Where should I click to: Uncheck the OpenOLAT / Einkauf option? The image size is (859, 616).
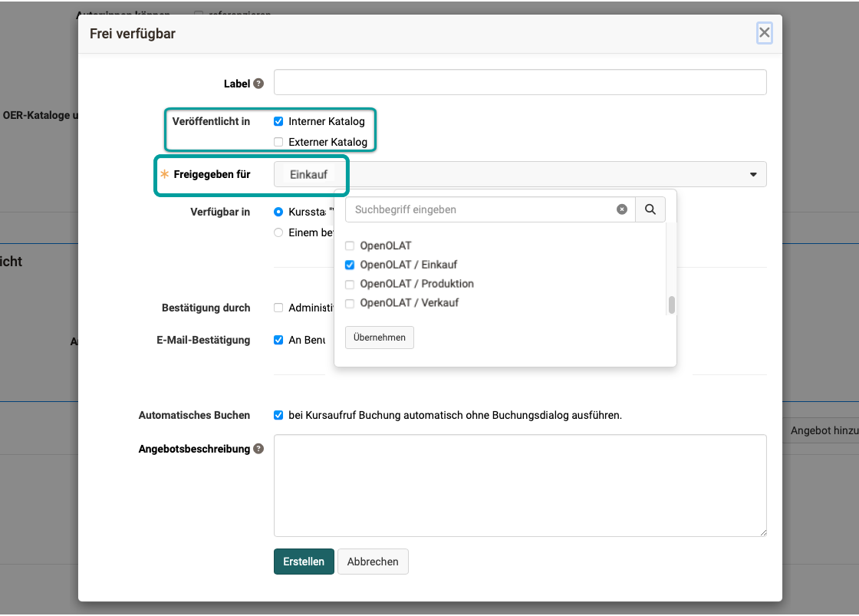click(350, 265)
